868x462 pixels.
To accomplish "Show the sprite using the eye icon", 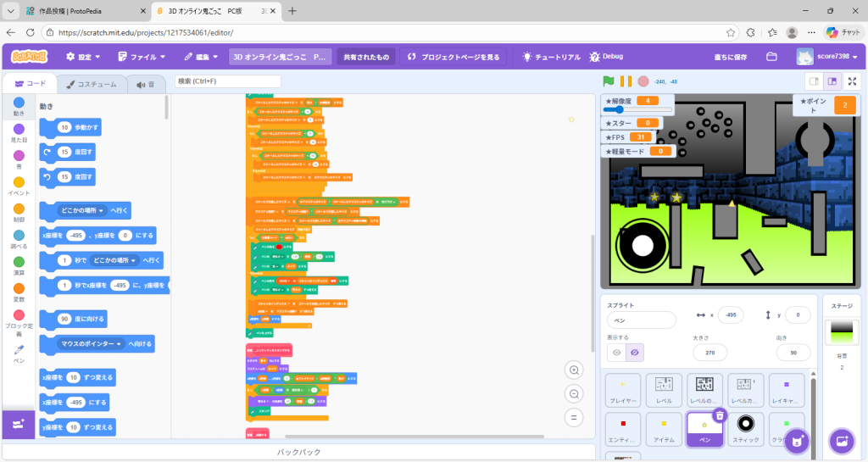I will pos(617,352).
